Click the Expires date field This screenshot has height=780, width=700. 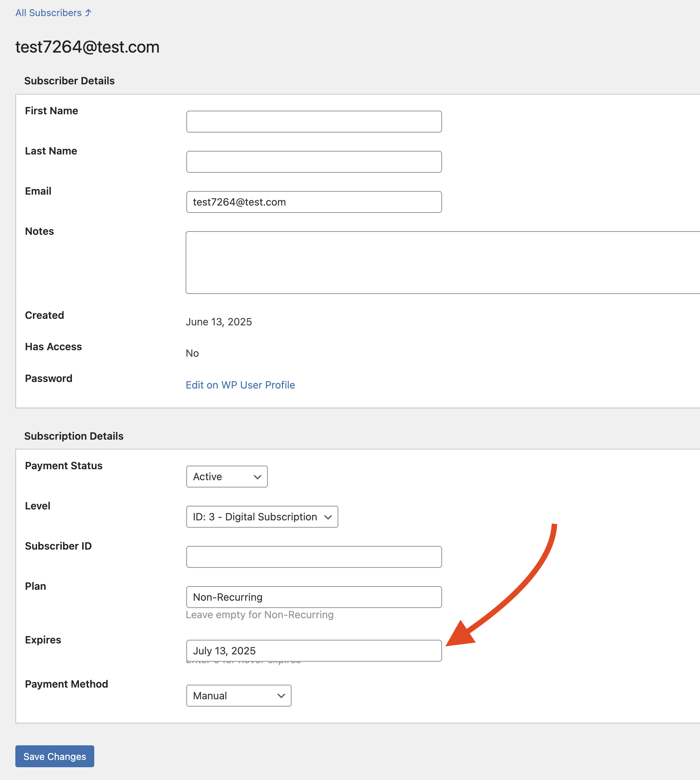pos(313,650)
